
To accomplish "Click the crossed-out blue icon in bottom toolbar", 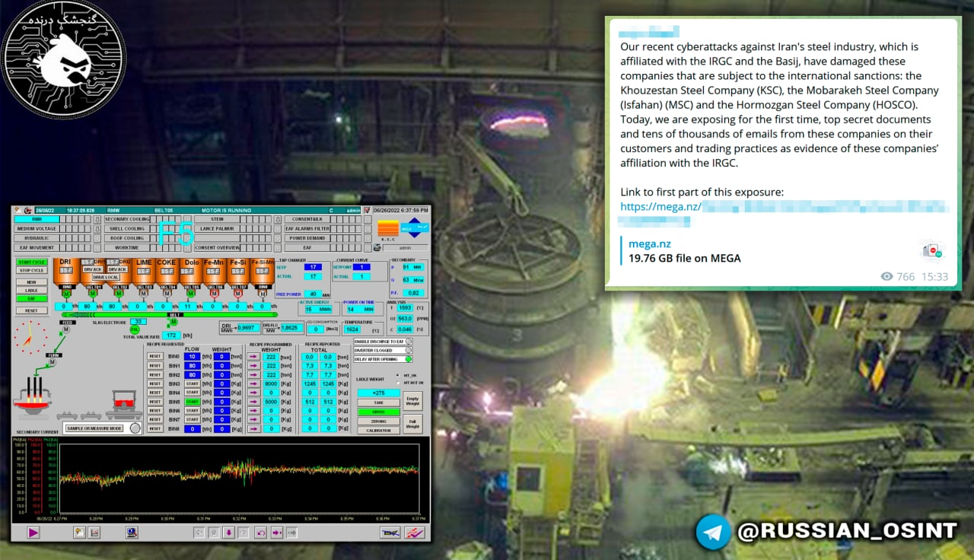I will coord(390,533).
